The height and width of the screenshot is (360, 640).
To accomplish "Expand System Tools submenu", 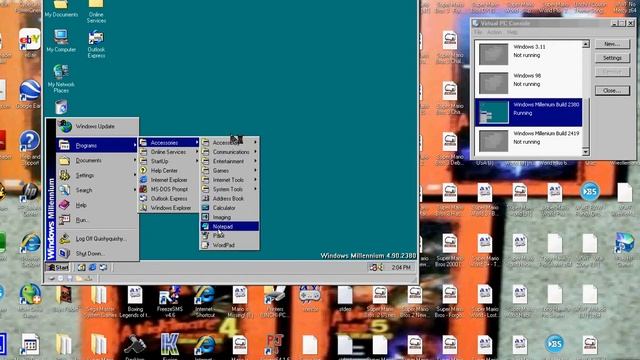I will 229,189.
